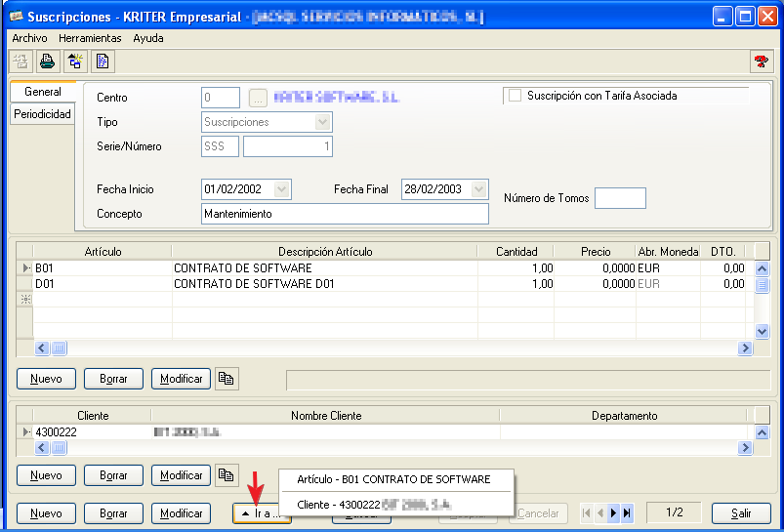This screenshot has height=532, width=784.
Task: Click clients grid left scroll arrow
Action: (x=42, y=447)
